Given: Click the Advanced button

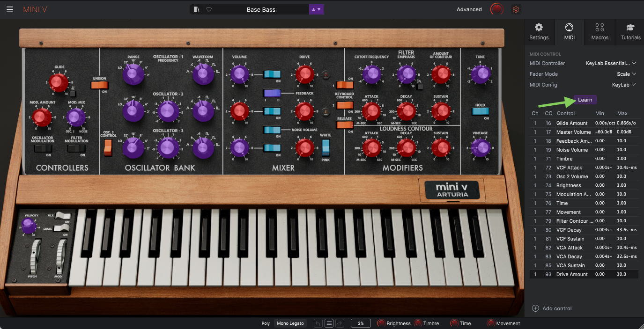Looking at the screenshot, I should [469, 9].
